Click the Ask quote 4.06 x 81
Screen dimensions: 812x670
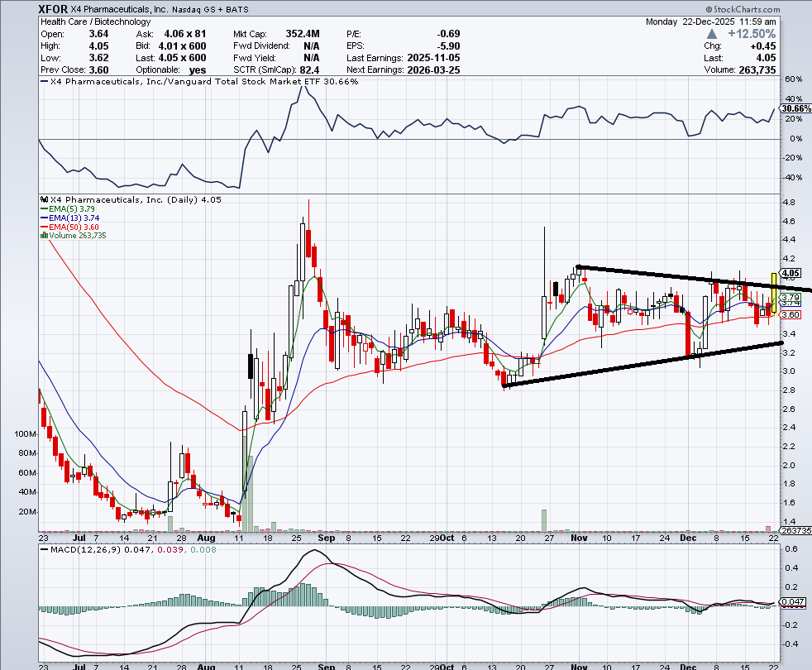click(x=185, y=34)
